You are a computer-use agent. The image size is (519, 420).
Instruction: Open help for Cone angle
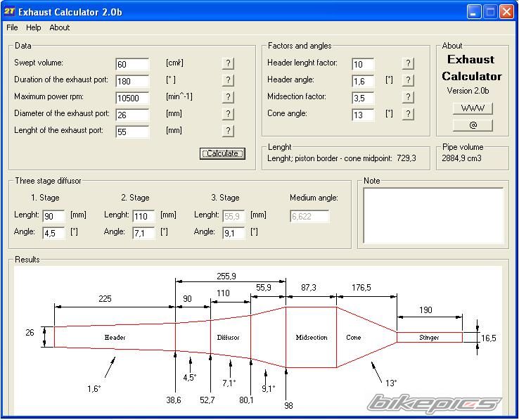(408, 113)
